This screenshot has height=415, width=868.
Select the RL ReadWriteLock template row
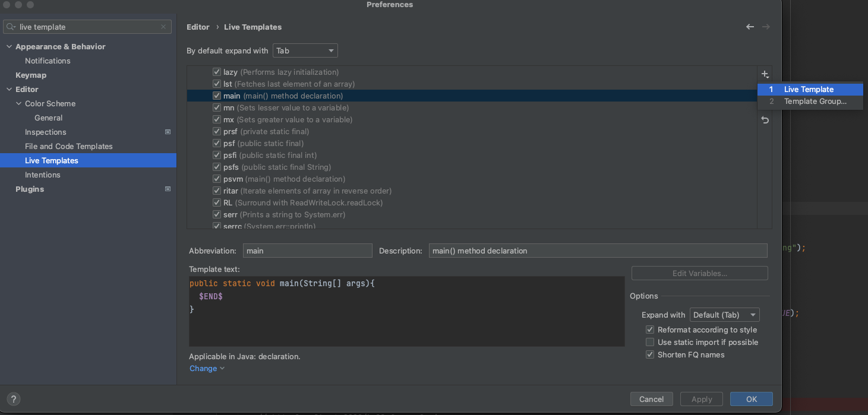(472, 202)
